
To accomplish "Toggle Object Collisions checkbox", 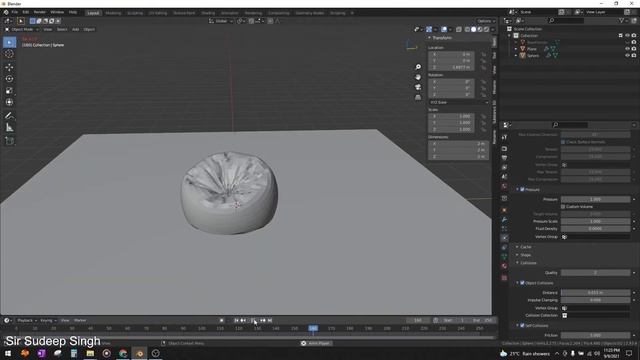I will (x=522, y=283).
